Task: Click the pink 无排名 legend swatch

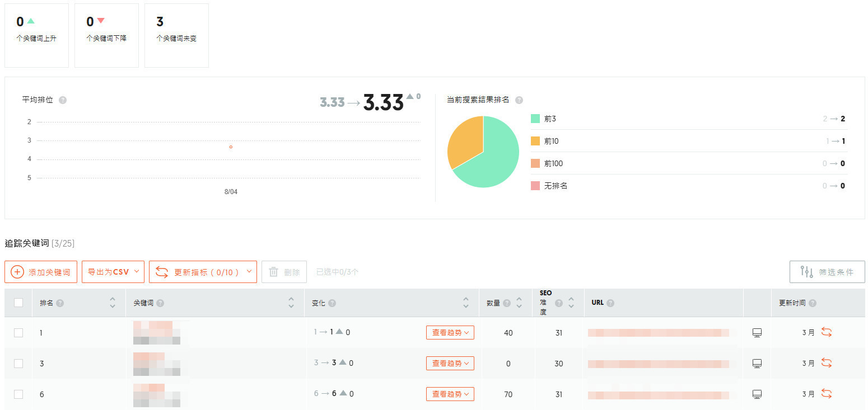Action: point(535,186)
